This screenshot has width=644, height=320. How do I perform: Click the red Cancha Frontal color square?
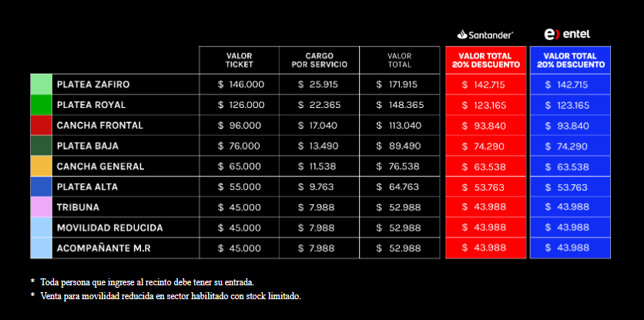[41, 125]
